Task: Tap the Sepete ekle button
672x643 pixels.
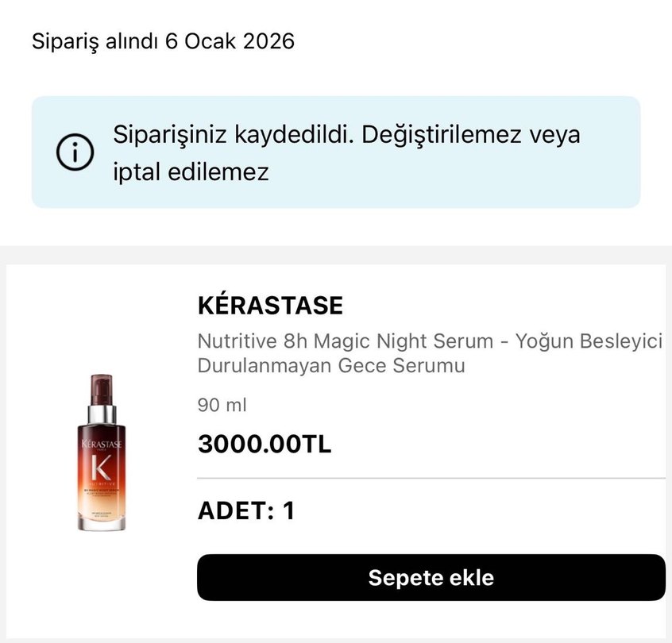Action: (430, 578)
